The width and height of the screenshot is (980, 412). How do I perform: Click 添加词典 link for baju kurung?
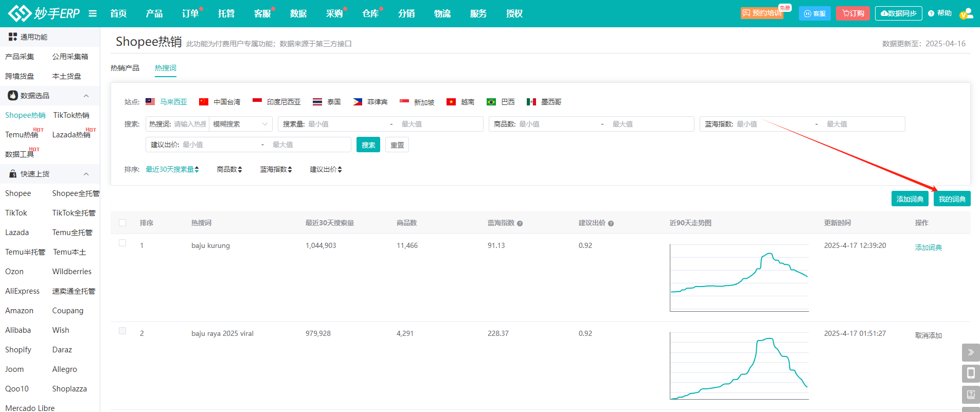[x=929, y=247]
